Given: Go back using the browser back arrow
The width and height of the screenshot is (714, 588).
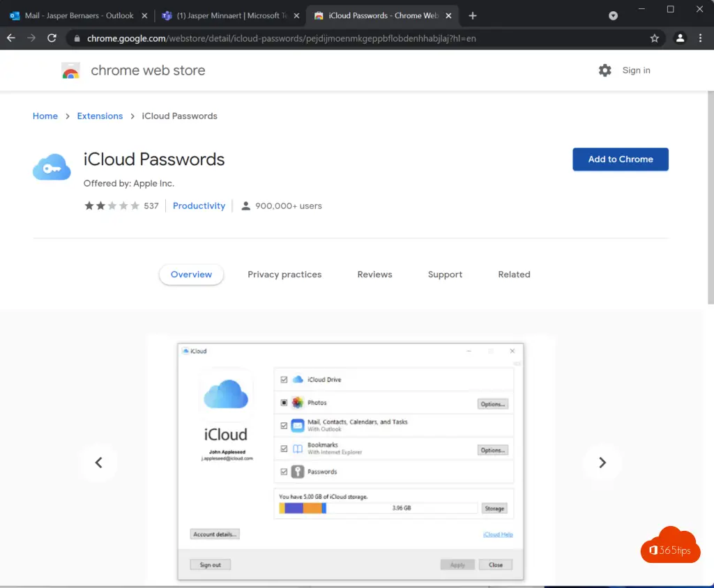Looking at the screenshot, I should pos(11,38).
